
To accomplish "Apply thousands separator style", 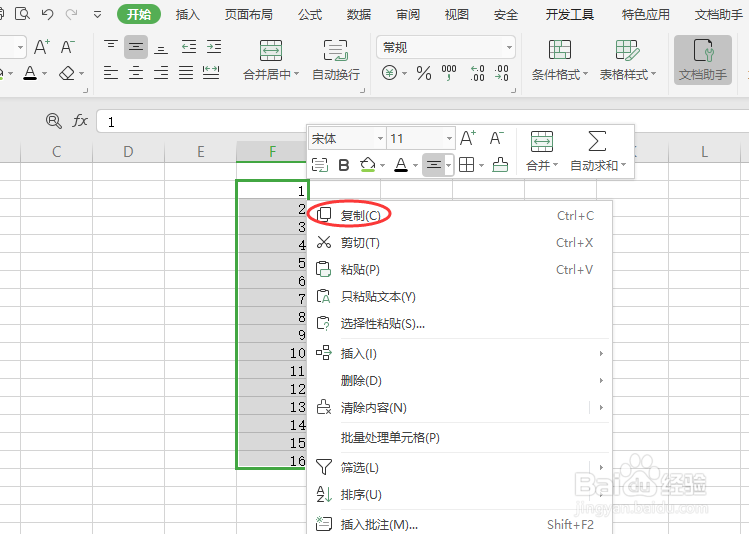I will click(449, 73).
